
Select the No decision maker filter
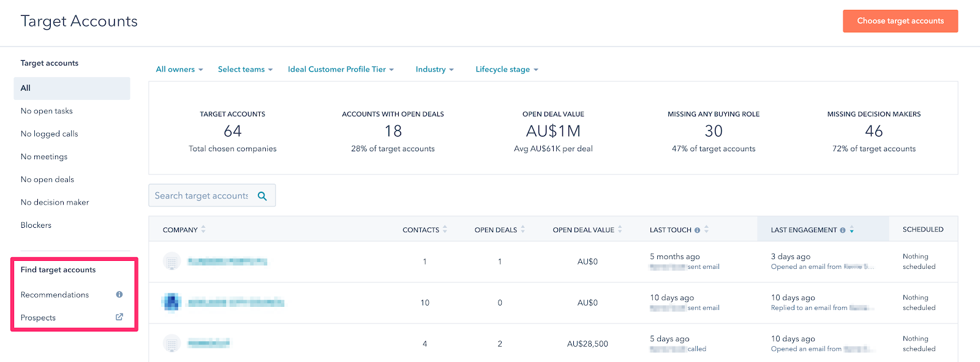point(55,202)
